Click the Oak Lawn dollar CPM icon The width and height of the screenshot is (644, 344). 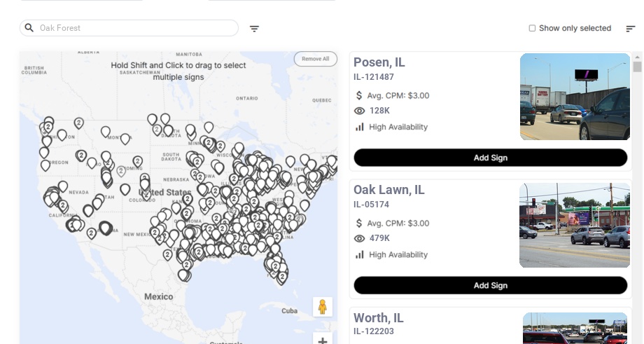(360, 223)
